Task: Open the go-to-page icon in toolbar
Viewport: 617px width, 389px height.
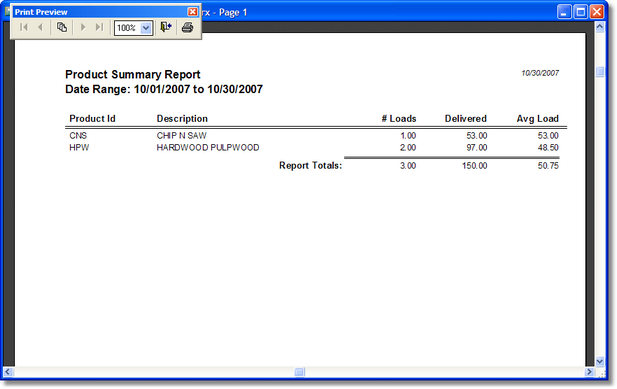Action: (62, 27)
